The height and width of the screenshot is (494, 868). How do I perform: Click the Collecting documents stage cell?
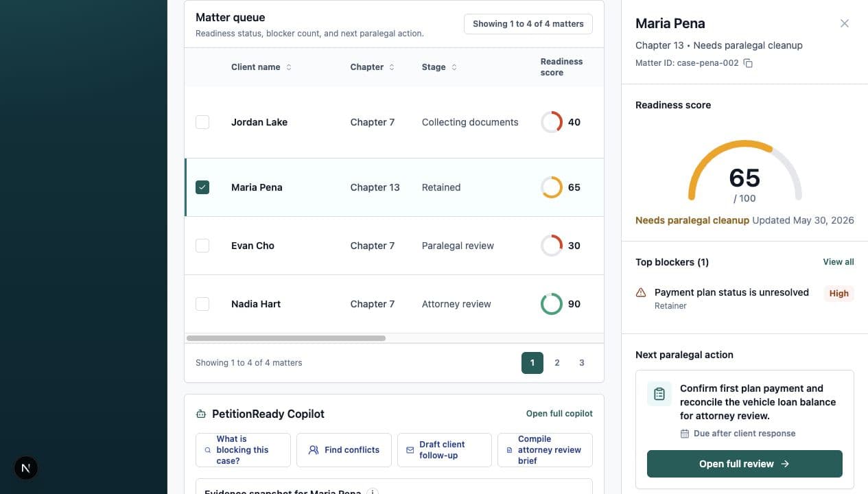(470, 122)
